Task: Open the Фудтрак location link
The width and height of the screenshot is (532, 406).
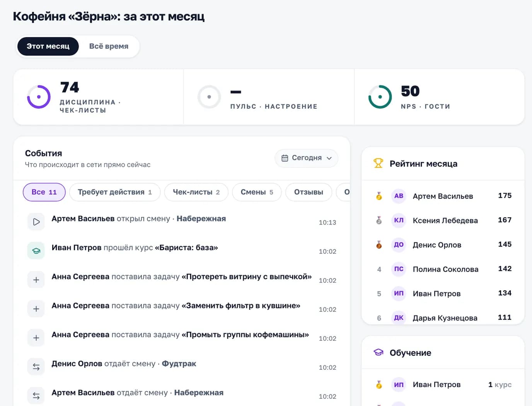Action: (179, 364)
